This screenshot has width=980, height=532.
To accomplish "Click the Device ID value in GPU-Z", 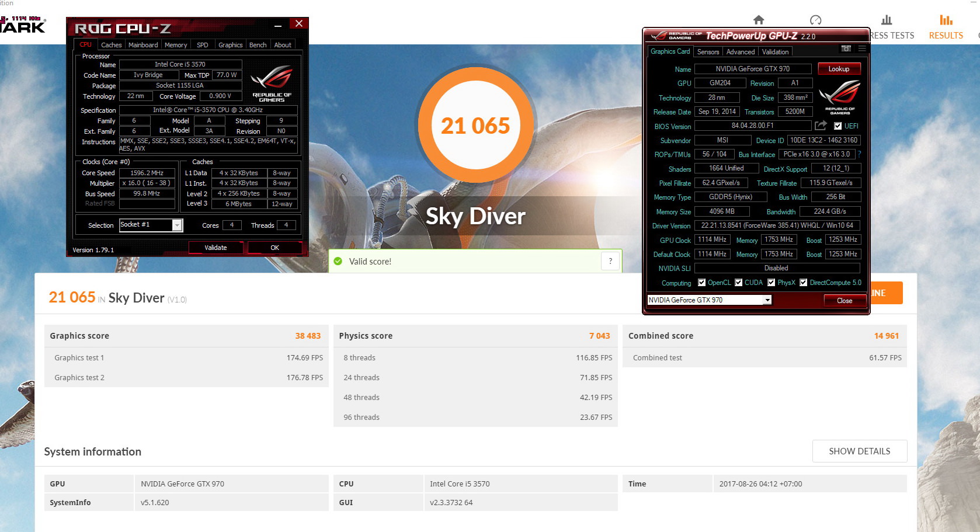I will pyautogui.click(x=824, y=140).
